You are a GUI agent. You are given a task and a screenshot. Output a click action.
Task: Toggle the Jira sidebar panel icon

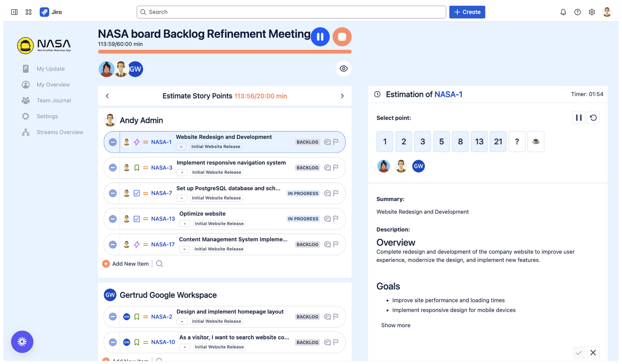click(x=14, y=12)
